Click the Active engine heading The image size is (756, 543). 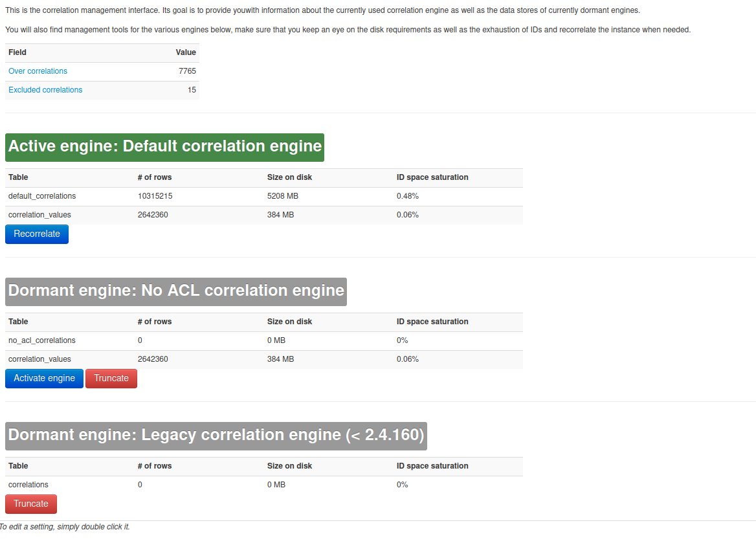164,147
